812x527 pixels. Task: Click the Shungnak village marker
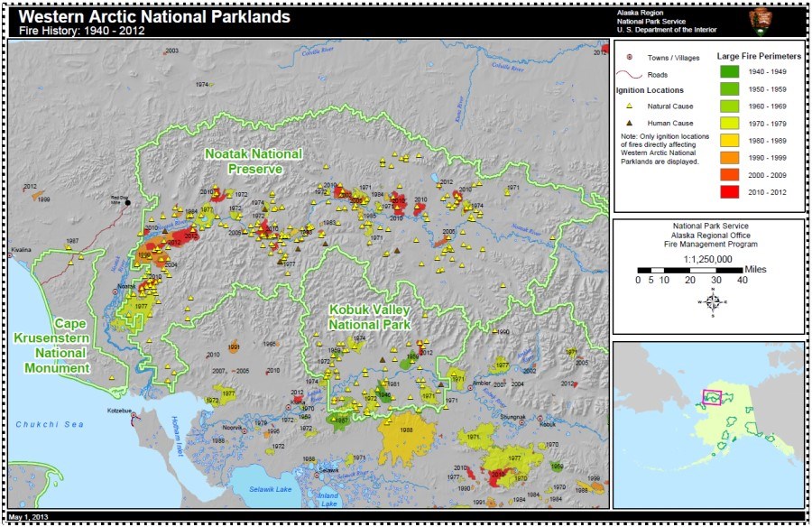521,422
